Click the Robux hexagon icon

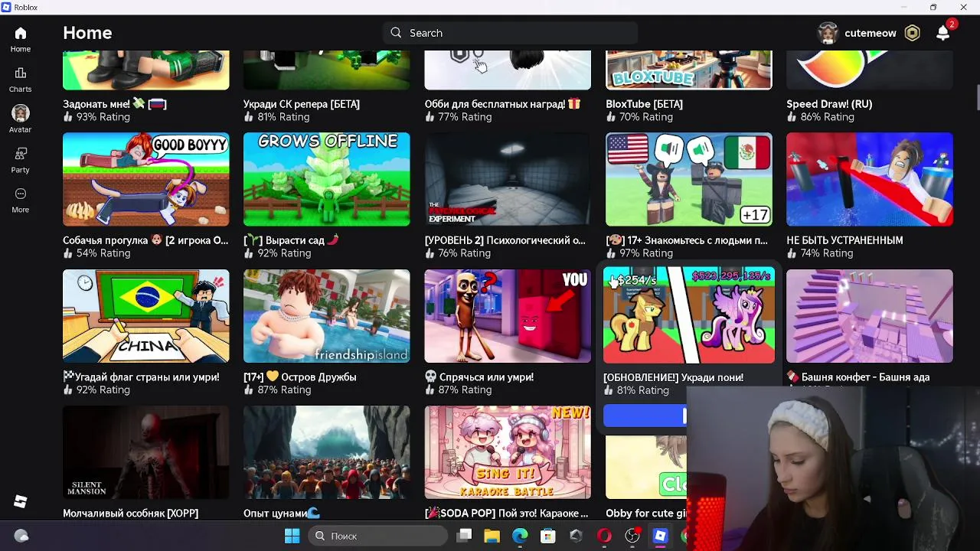[x=912, y=33]
